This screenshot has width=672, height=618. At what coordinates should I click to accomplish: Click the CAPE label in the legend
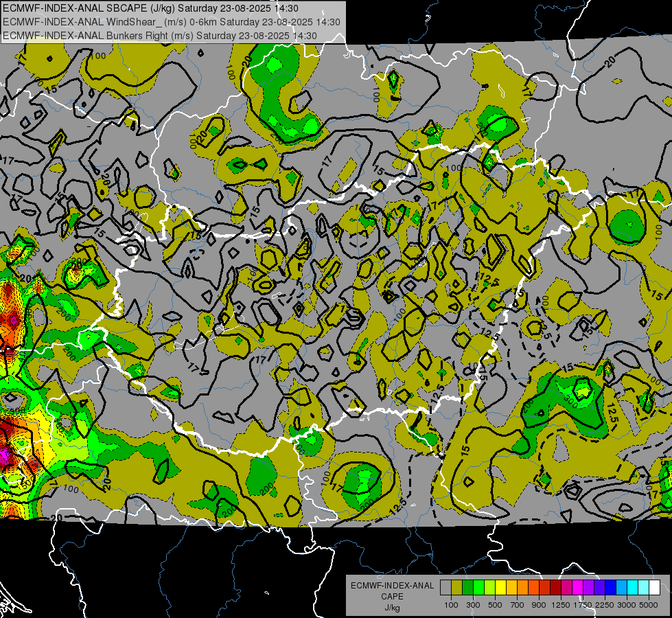[x=392, y=597]
